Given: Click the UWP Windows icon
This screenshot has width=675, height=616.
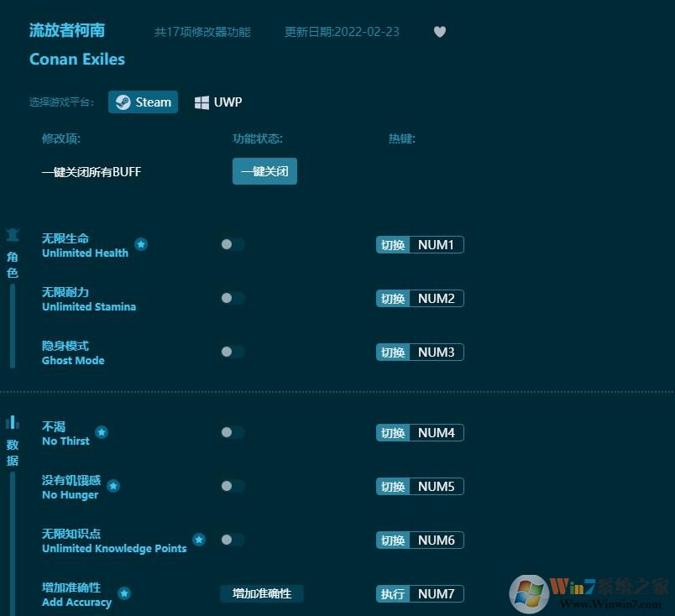Looking at the screenshot, I should coord(201,102).
